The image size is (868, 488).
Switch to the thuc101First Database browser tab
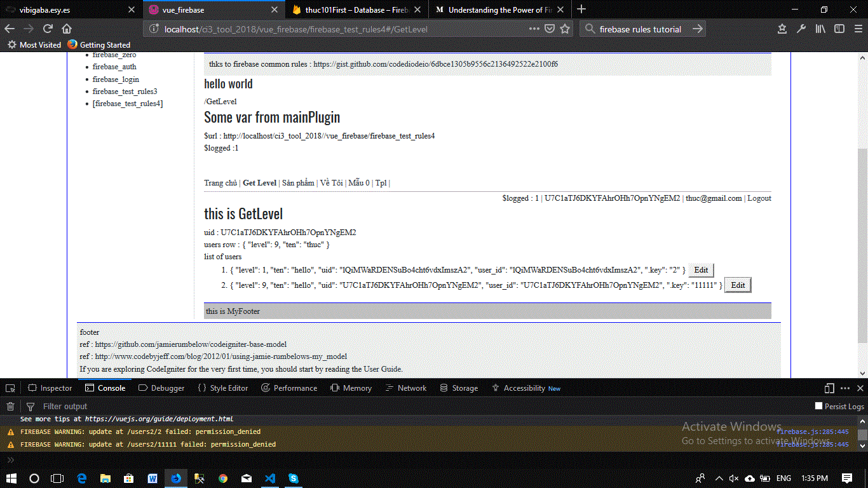pos(353,10)
